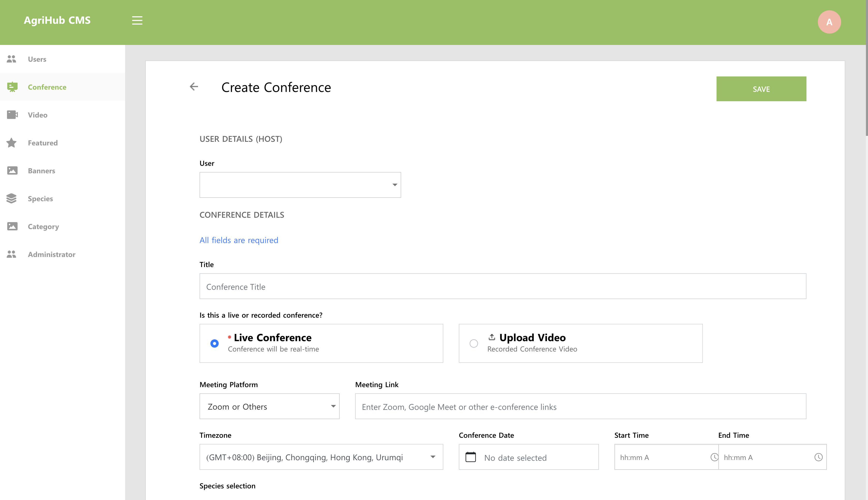This screenshot has width=868, height=500.
Task: Expand the Meeting Platform dropdown
Action: (x=269, y=406)
